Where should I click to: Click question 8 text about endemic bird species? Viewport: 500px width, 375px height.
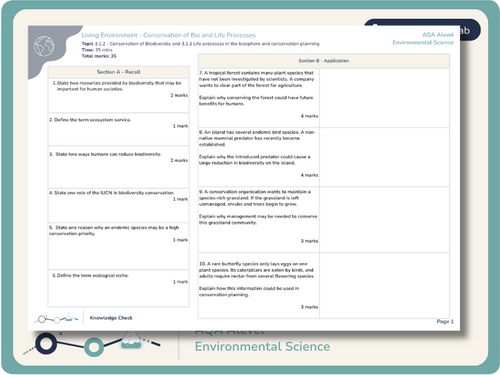tap(257, 138)
